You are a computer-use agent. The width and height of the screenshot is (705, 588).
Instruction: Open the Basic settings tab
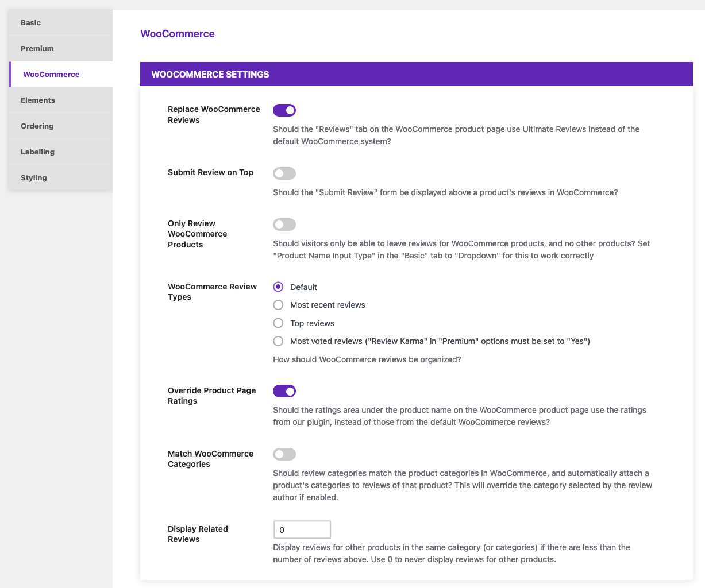pyautogui.click(x=61, y=23)
